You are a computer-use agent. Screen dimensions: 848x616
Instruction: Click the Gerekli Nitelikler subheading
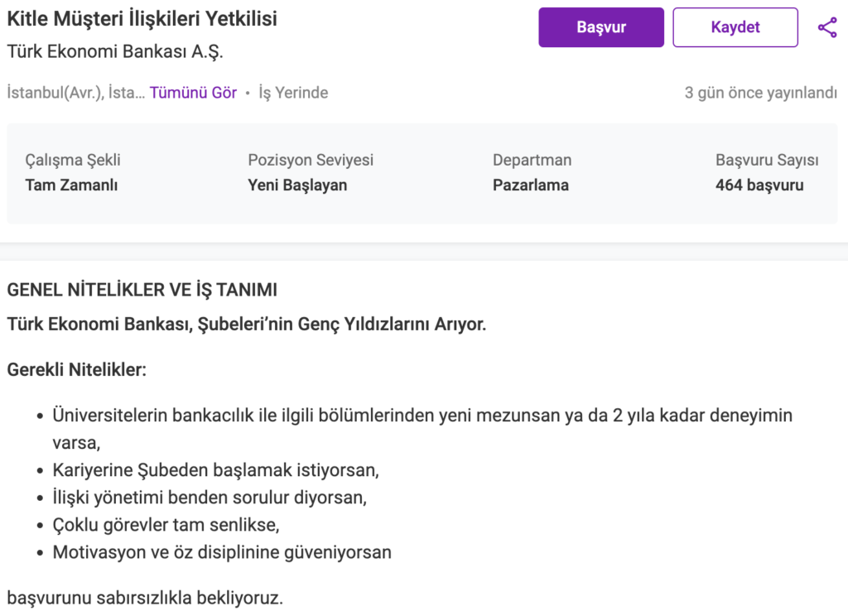pyautogui.click(x=76, y=369)
